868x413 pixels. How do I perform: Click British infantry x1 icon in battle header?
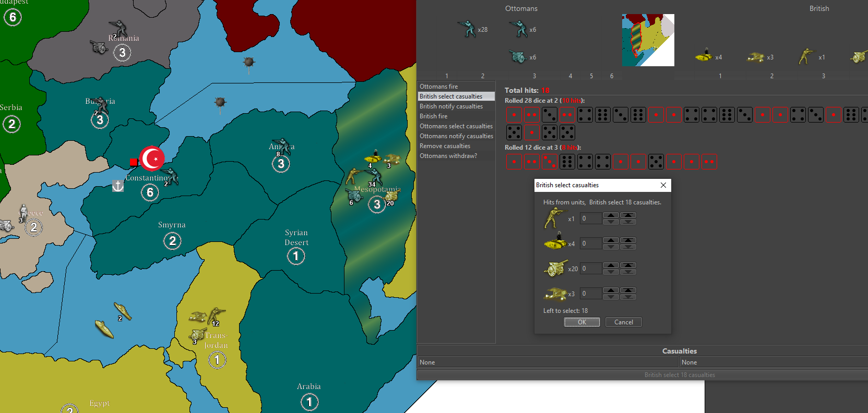pos(806,56)
